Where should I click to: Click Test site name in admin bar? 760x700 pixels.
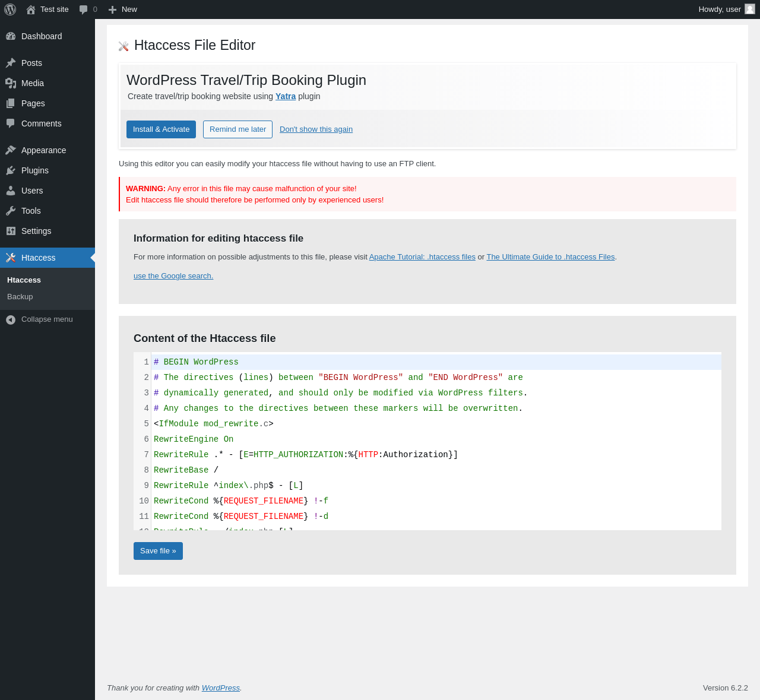[55, 9]
